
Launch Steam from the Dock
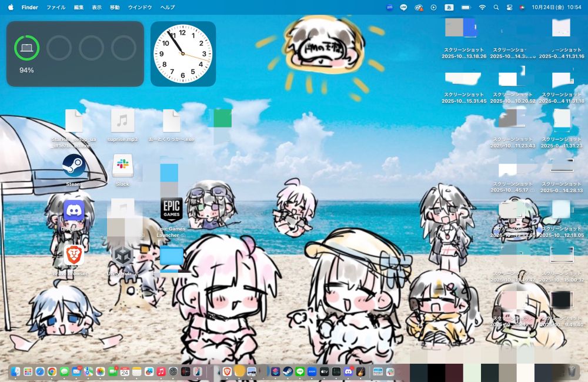288,371
